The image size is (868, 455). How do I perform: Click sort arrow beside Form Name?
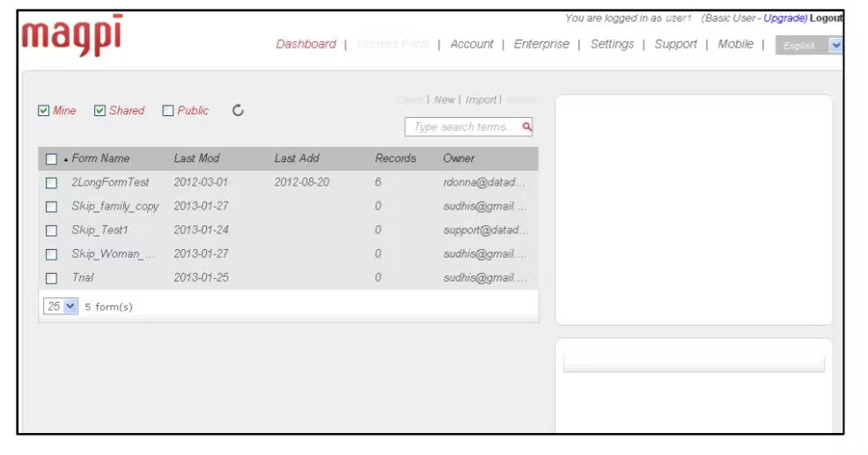point(65,159)
